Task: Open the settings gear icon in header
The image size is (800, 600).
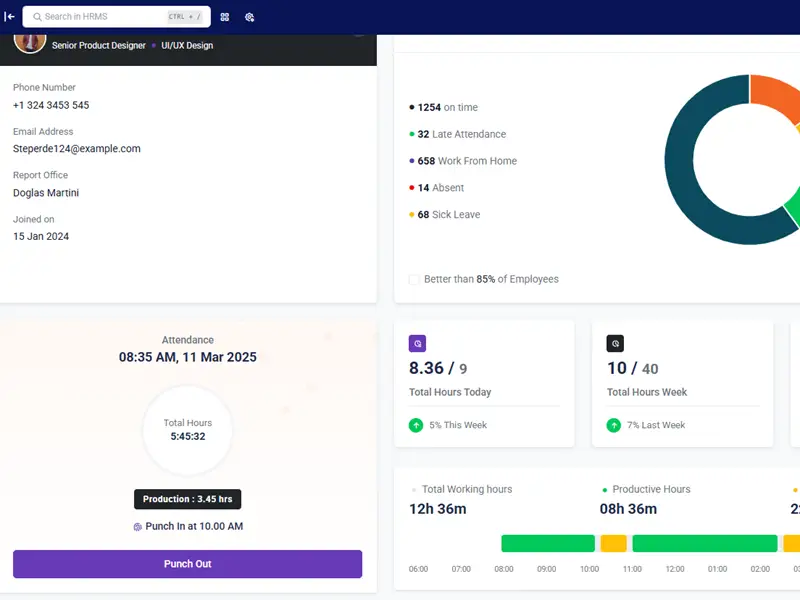Action: point(250,17)
